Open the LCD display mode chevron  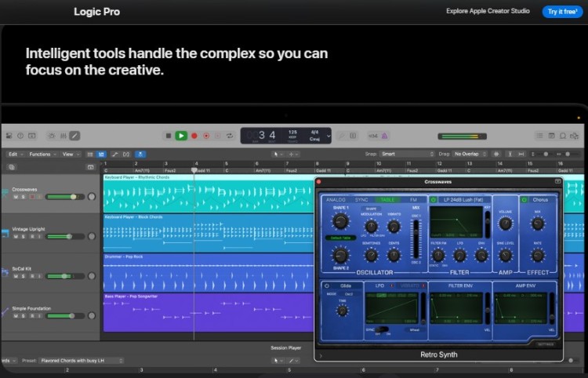(328, 136)
